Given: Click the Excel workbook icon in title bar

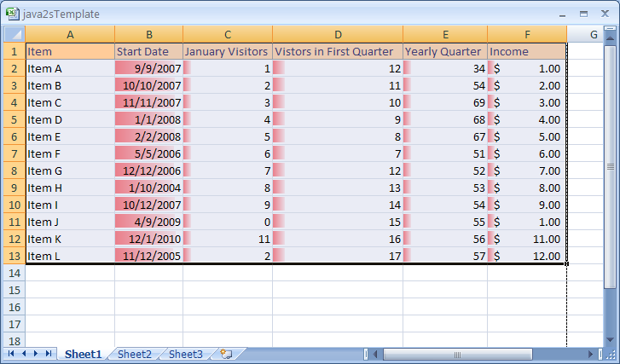Looking at the screenshot, I should 13,14.
